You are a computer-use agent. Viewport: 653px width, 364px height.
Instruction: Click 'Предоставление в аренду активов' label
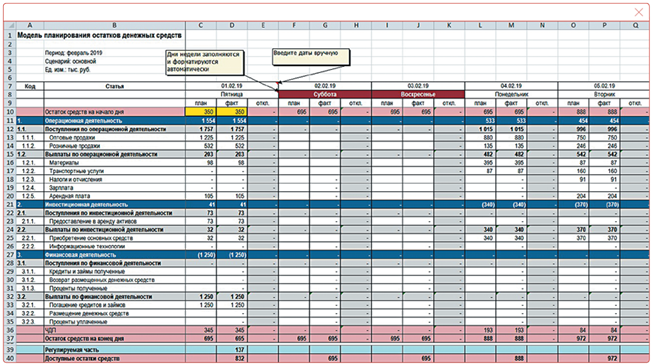coord(93,221)
